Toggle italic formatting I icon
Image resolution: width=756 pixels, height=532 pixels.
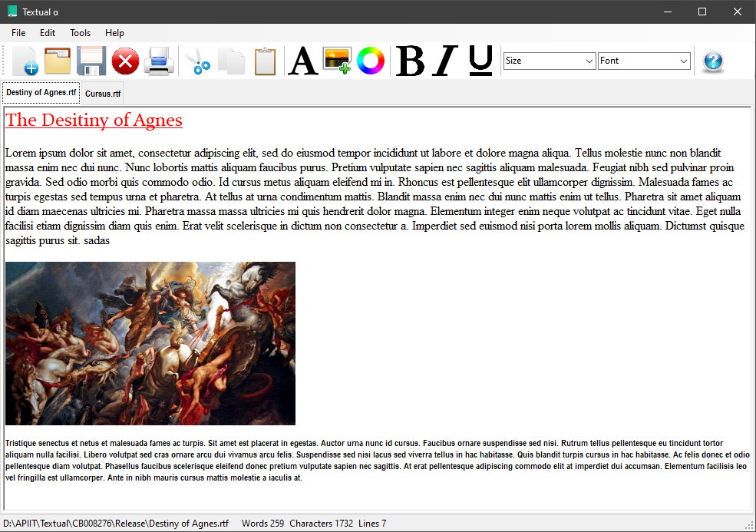pos(444,61)
